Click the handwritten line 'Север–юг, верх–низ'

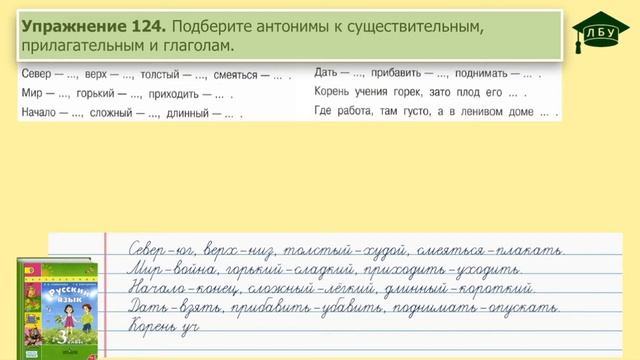tap(347, 250)
